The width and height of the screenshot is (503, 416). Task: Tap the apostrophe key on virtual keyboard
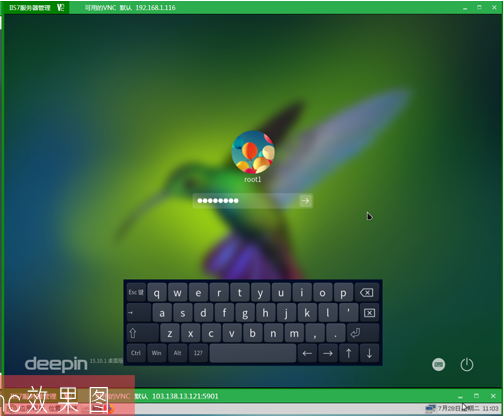click(x=349, y=313)
